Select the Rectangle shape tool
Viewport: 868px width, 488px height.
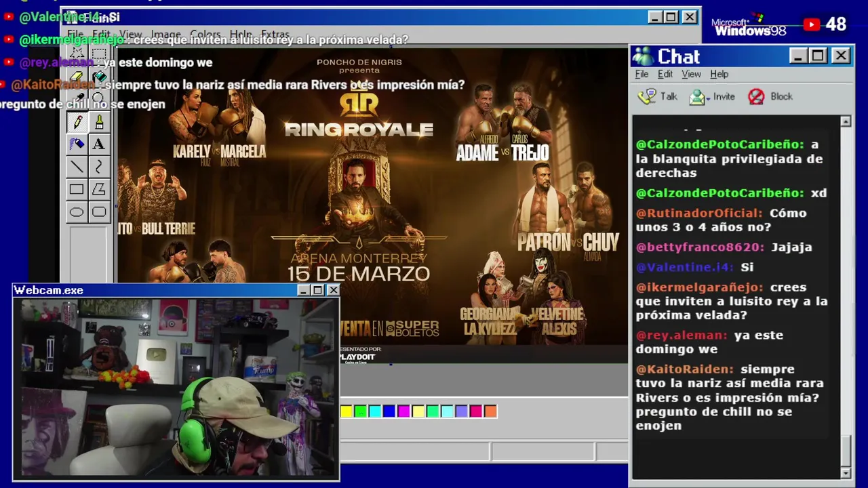[77, 190]
